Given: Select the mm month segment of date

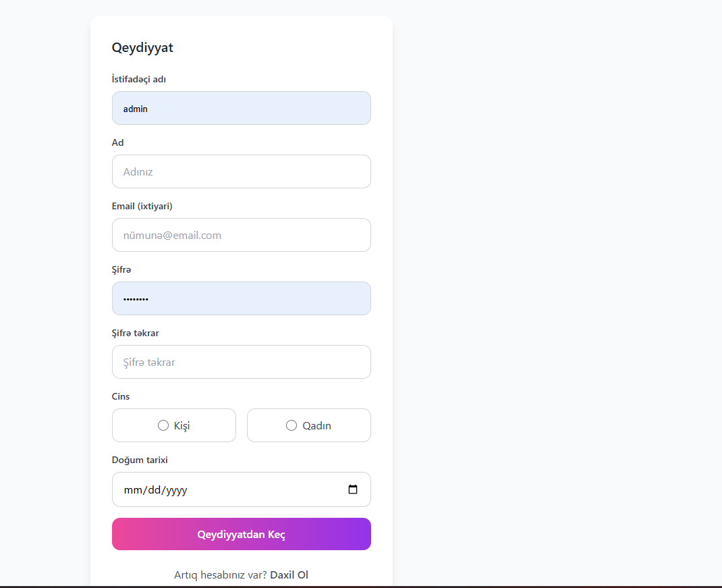Looking at the screenshot, I should [132, 490].
